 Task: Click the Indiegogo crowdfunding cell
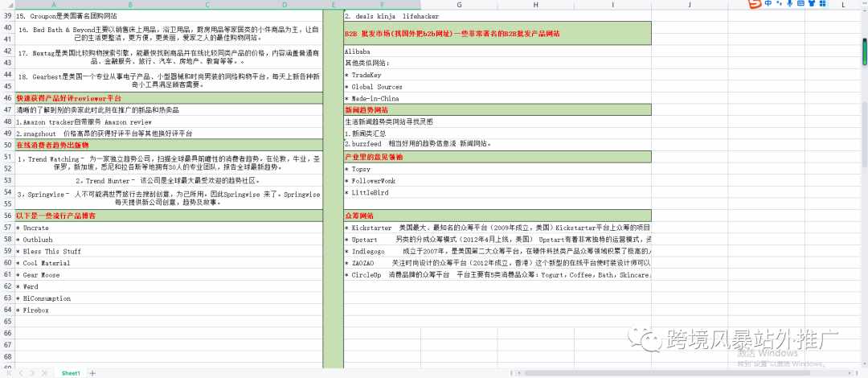pos(497,251)
